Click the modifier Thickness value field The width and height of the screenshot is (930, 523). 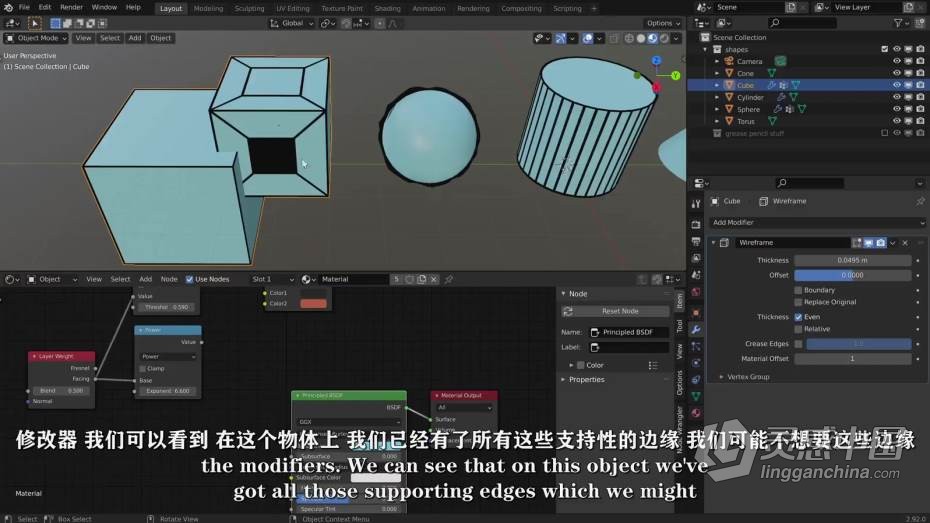click(x=852, y=261)
